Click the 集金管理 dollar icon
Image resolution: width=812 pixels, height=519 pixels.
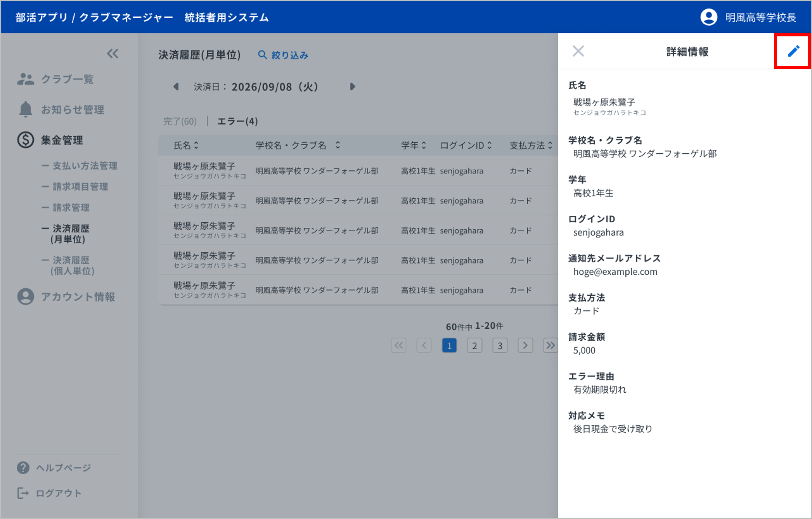26,140
